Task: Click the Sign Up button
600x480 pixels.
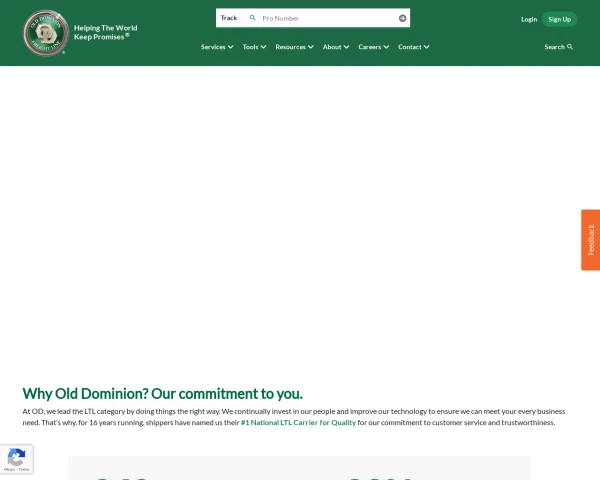Action: coord(559,19)
